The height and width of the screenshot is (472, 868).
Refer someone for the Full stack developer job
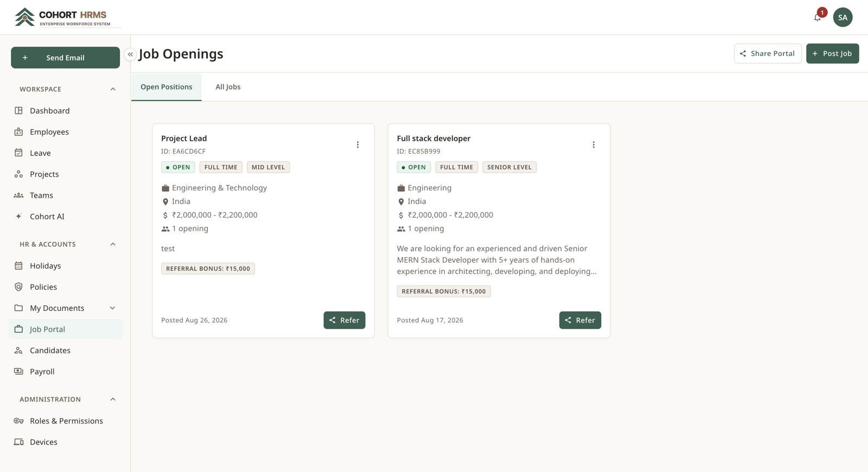(580, 320)
